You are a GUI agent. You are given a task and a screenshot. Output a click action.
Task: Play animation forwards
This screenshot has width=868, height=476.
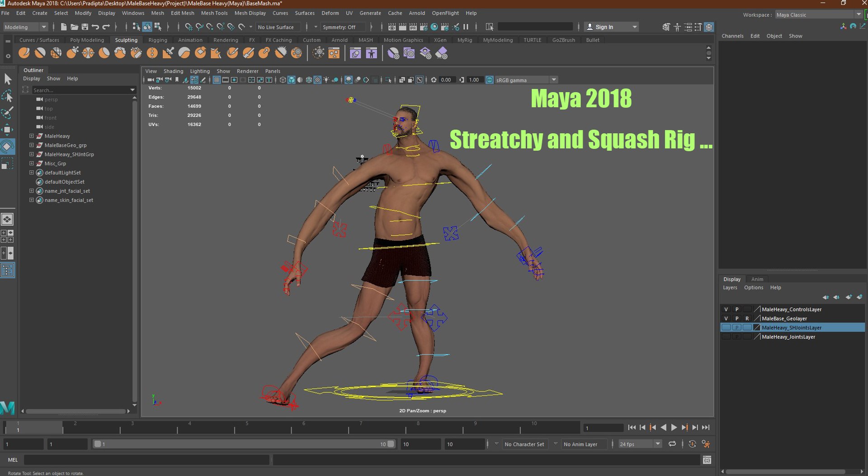674,427
